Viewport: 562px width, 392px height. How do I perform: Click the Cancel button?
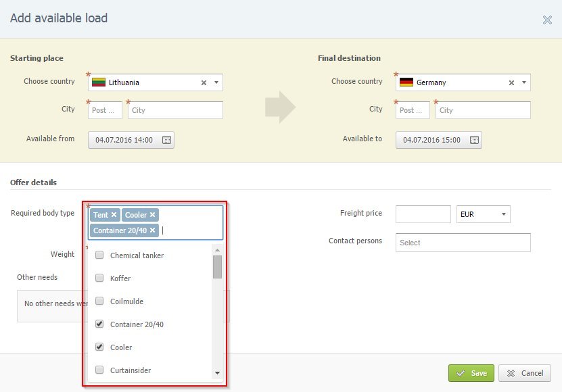coord(525,373)
